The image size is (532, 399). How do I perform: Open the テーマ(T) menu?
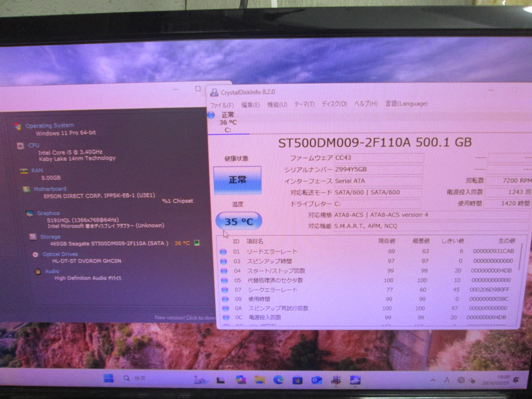tap(304, 104)
